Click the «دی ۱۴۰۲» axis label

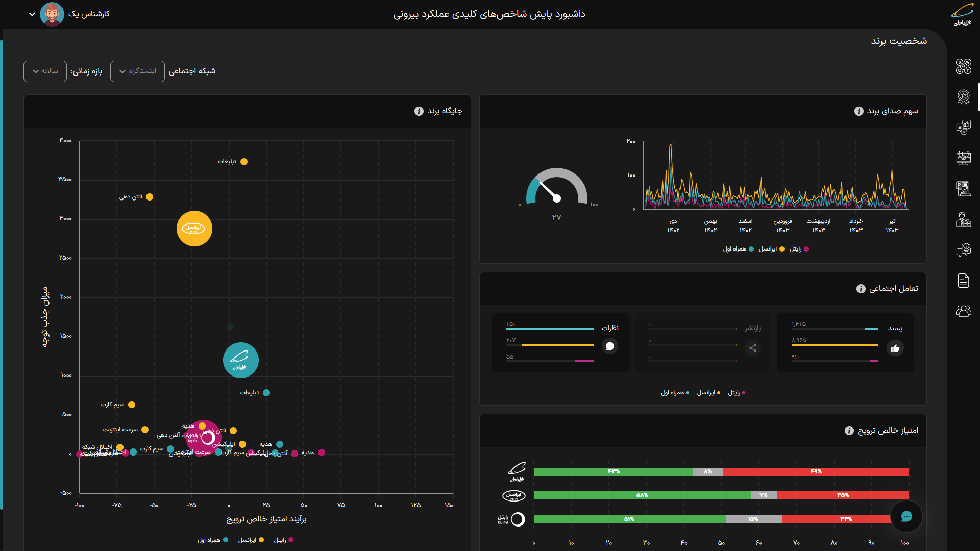673,226
